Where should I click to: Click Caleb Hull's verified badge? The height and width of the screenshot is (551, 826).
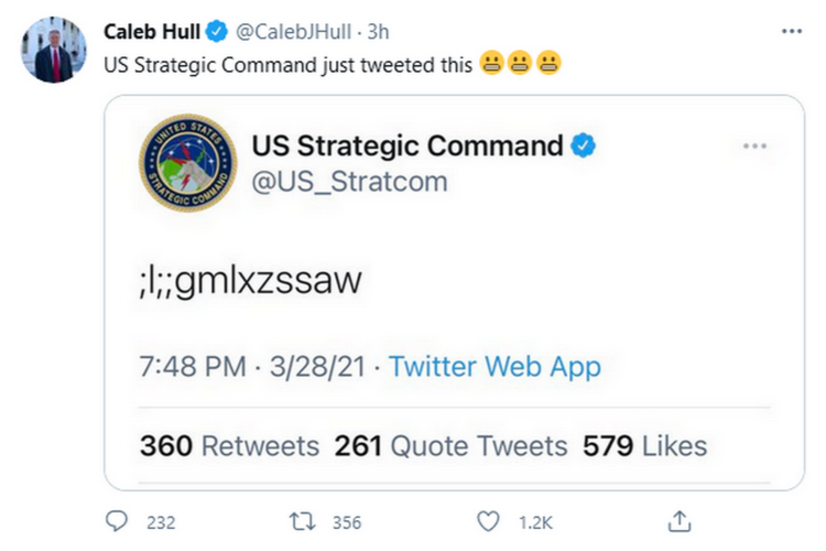215,31
